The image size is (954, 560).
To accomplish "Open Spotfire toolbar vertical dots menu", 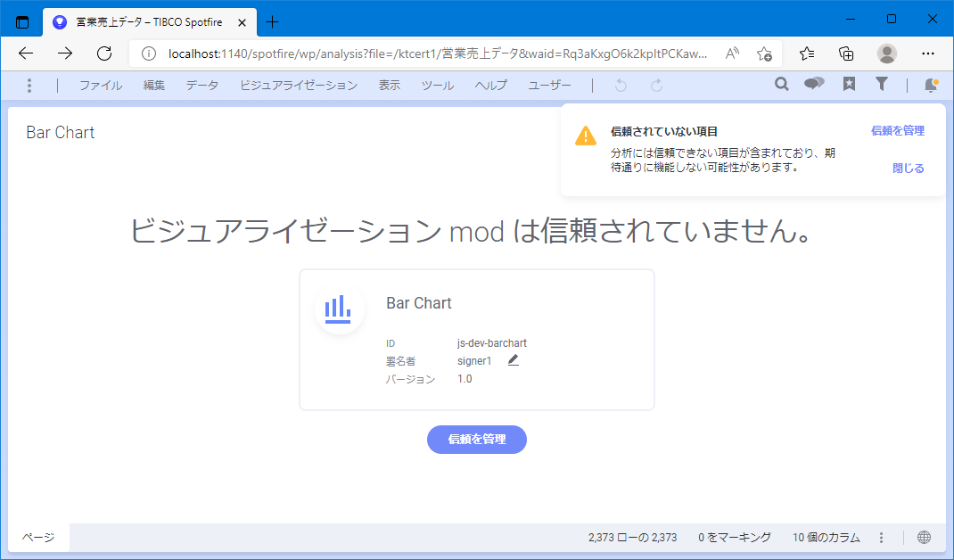I will pyautogui.click(x=29, y=86).
